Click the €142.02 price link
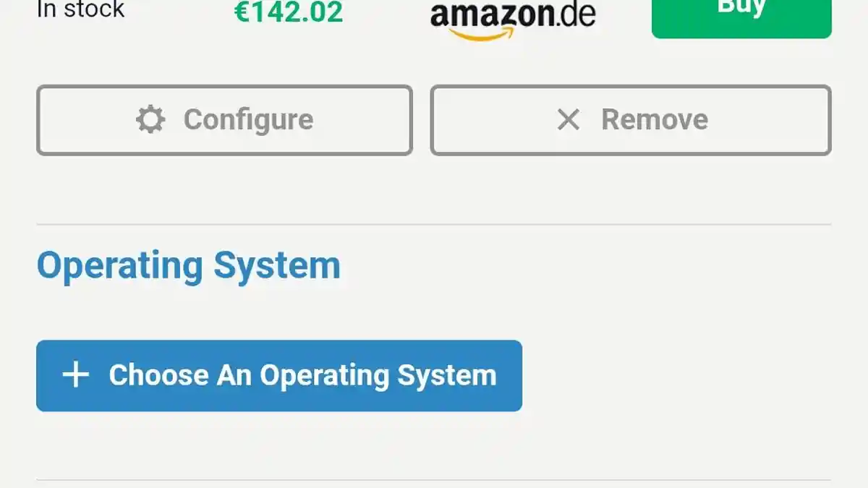This screenshot has height=488, width=868. coord(289,11)
